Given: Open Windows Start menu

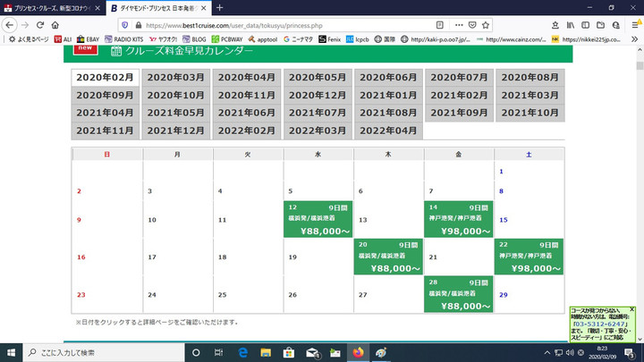Looking at the screenshot, I should point(10,352).
